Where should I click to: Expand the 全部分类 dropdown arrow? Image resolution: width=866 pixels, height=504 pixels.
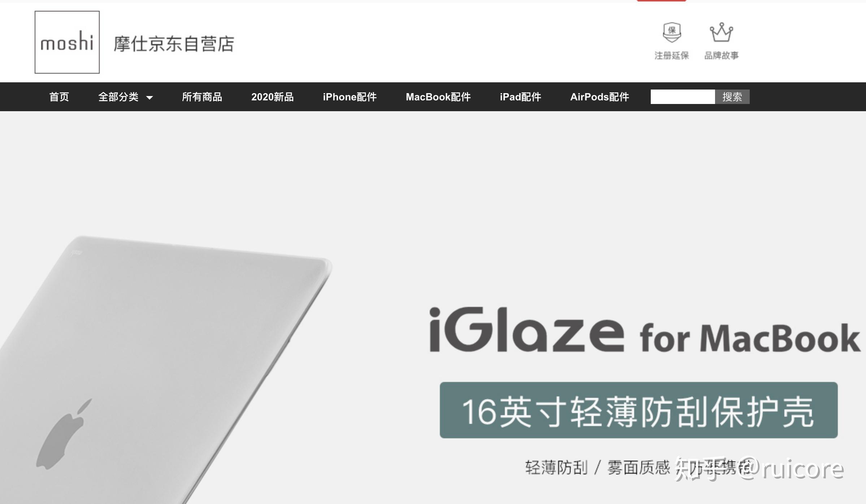pos(150,97)
